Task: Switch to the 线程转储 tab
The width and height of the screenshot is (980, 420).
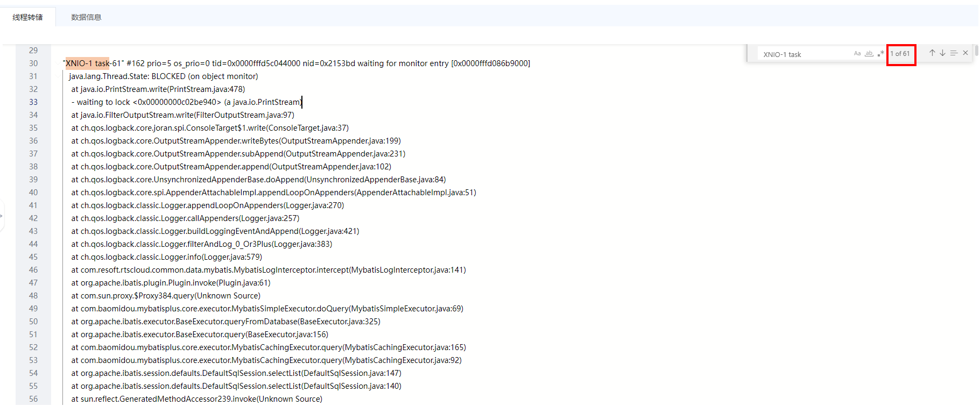Action: coord(28,17)
